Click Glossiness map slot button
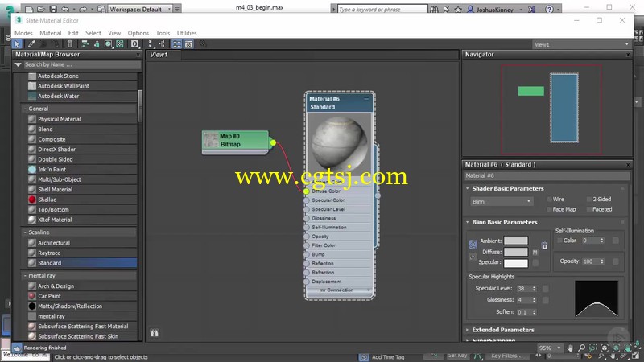Image resolution: width=644 pixels, height=362 pixels. tap(546, 300)
